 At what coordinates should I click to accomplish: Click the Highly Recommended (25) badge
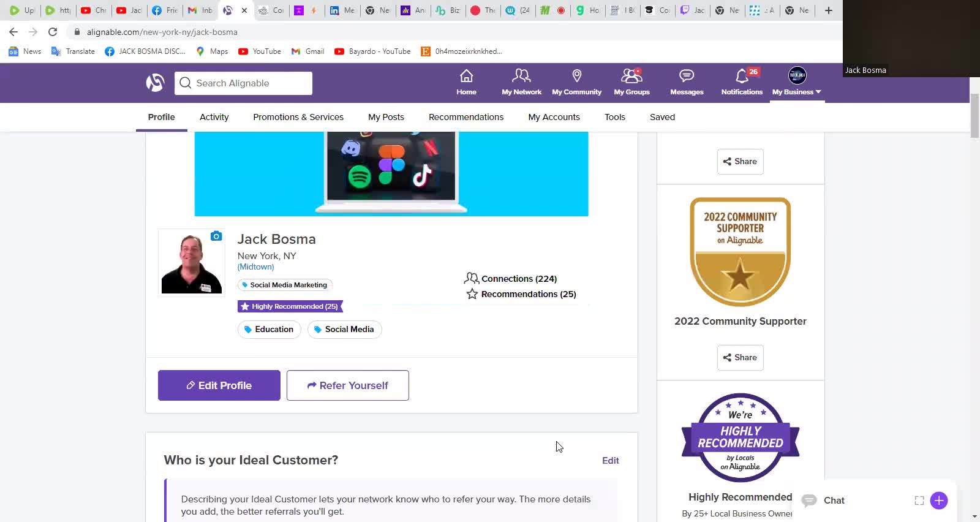[290, 306]
